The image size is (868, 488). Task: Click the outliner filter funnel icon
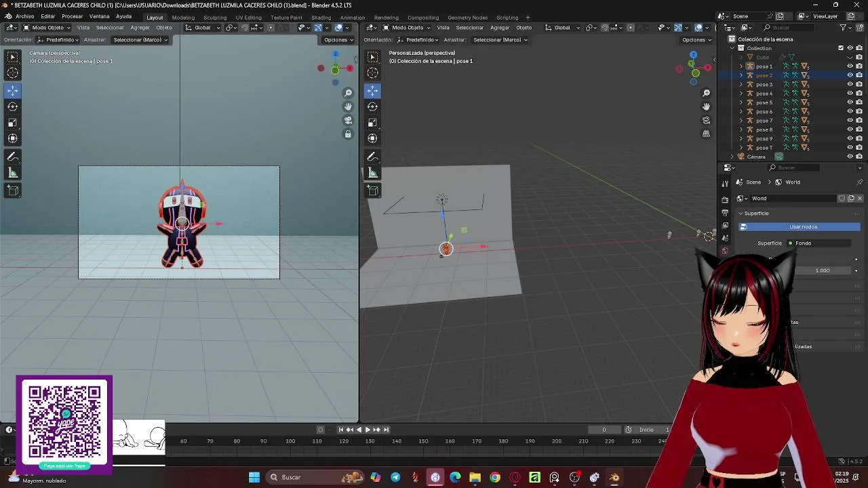(843, 28)
